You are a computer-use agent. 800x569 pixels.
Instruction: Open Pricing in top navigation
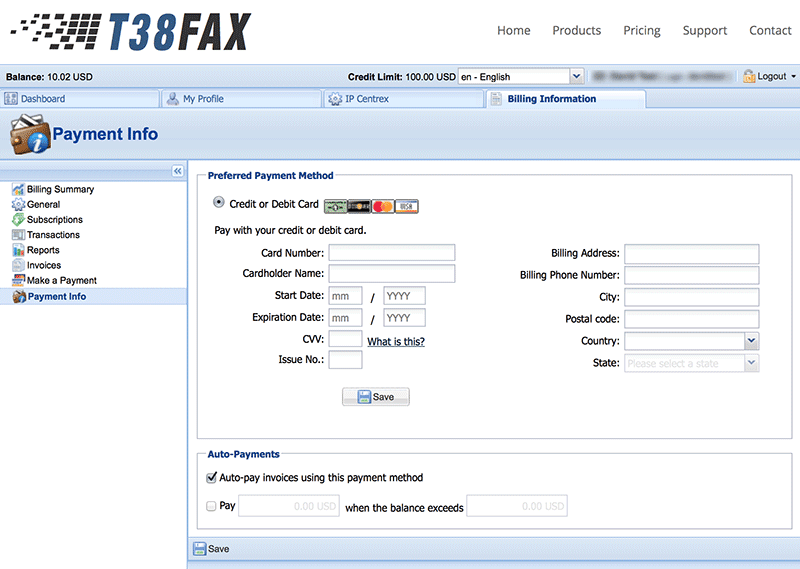click(x=642, y=31)
